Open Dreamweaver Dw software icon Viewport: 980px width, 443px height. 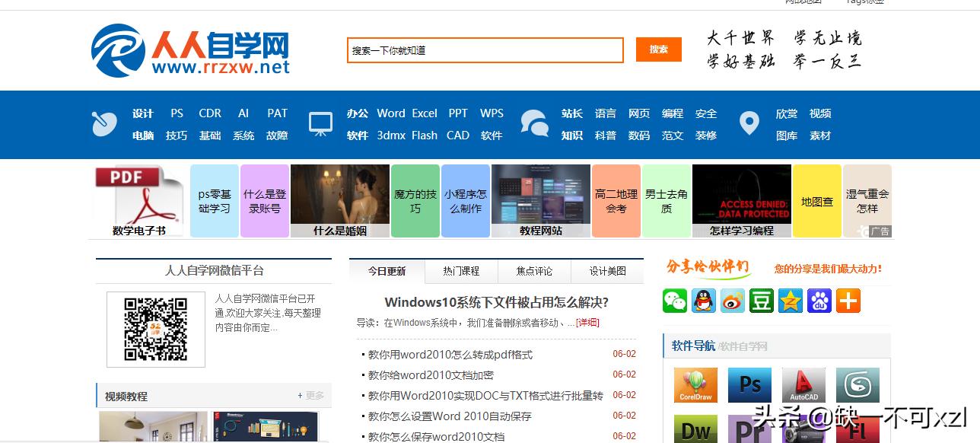(x=695, y=429)
